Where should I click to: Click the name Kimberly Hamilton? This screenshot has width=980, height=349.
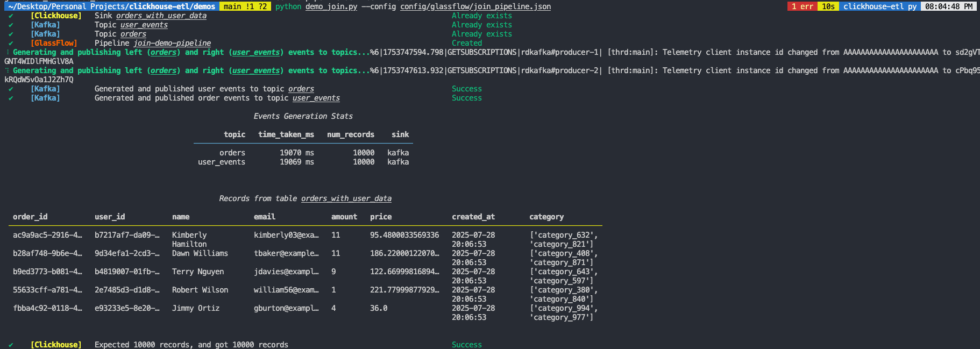click(x=189, y=239)
